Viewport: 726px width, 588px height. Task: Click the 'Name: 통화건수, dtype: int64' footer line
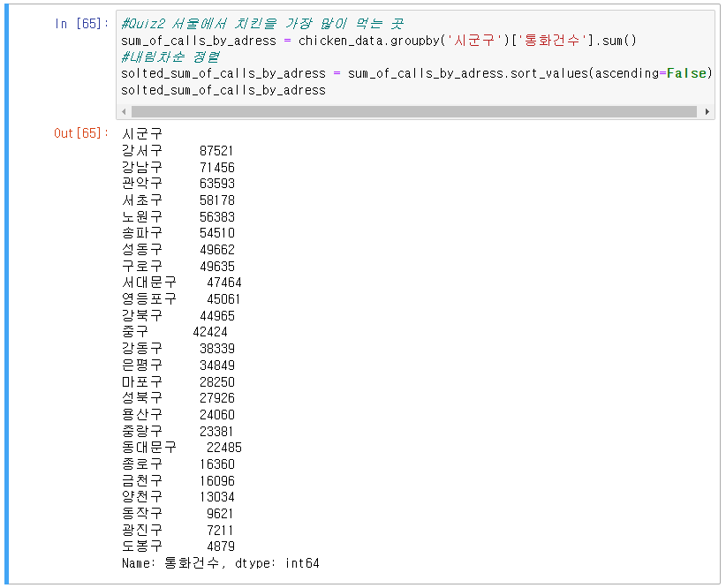[x=221, y=563]
